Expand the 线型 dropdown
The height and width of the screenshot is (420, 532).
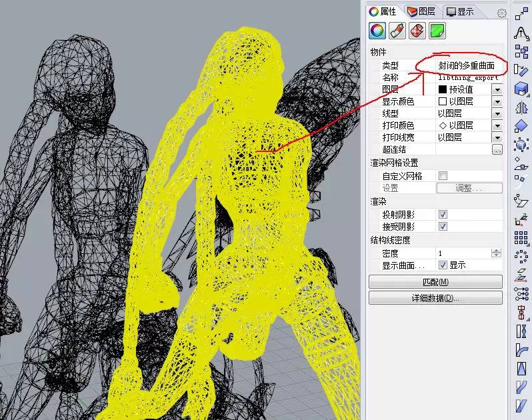click(497, 113)
